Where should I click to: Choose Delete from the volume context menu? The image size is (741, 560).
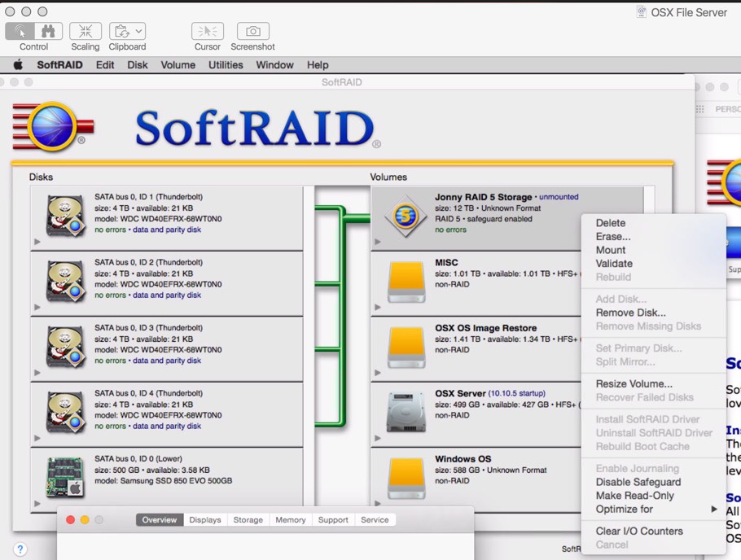[654, 223]
